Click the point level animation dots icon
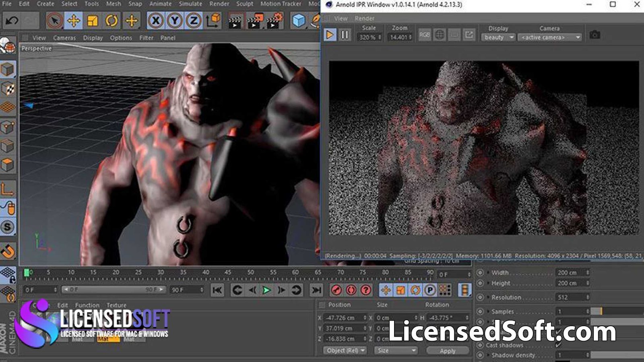The height and width of the screenshot is (362, 644). [x=445, y=290]
